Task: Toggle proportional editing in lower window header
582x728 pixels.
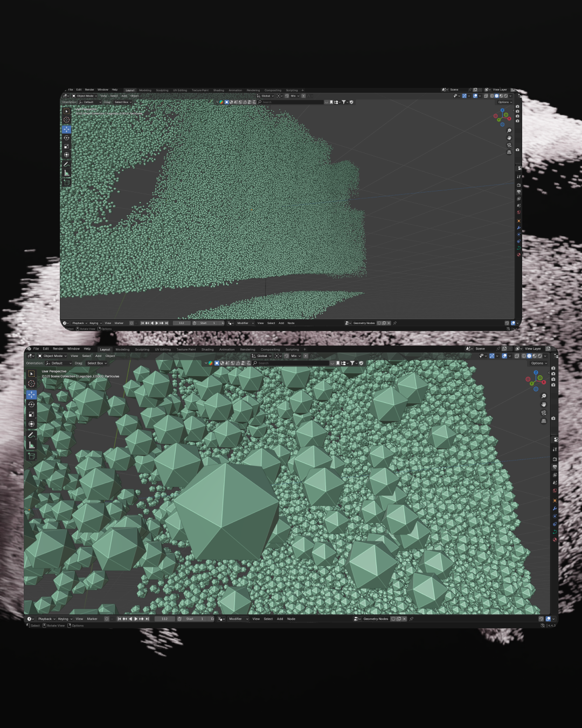Action: (x=306, y=356)
